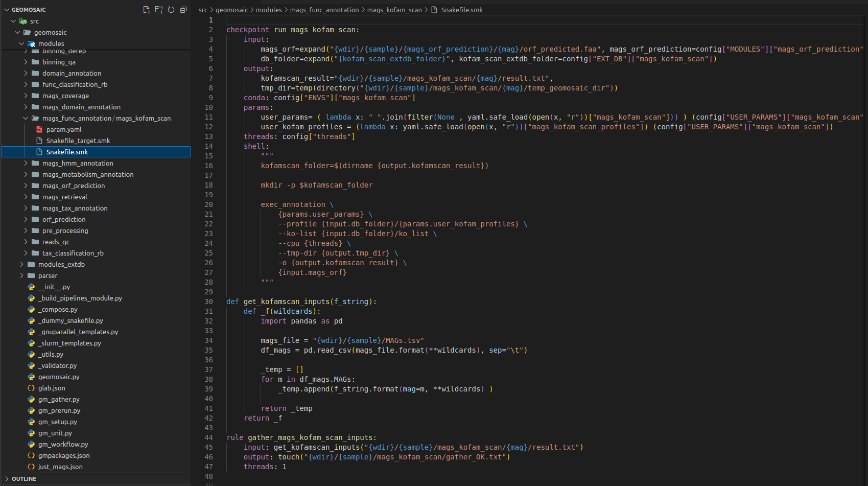Click the mags_kofam_scan breadcrumb

394,10
